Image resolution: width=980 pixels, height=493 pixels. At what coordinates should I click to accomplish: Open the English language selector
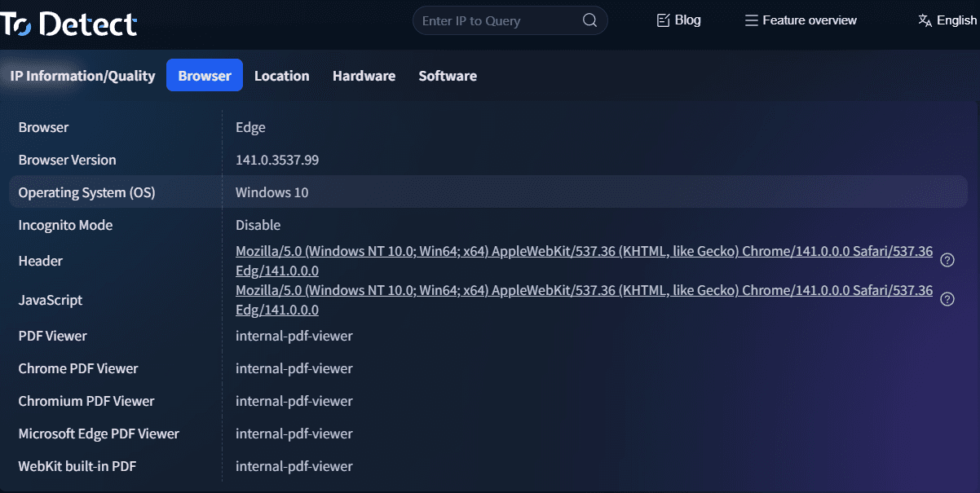click(947, 20)
